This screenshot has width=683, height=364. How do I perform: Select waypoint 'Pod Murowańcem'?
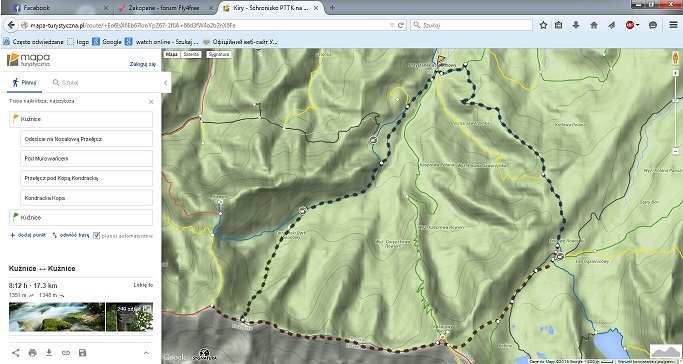tap(86, 158)
